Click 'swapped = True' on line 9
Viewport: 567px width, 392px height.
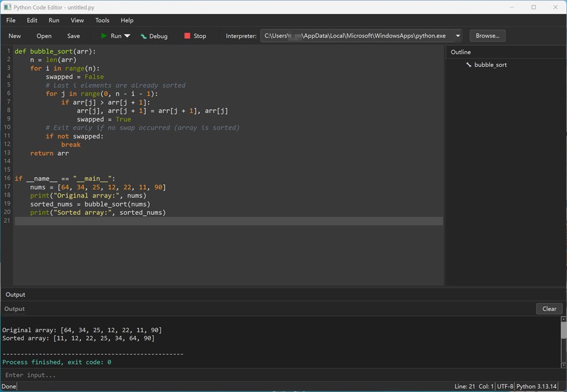(104, 119)
